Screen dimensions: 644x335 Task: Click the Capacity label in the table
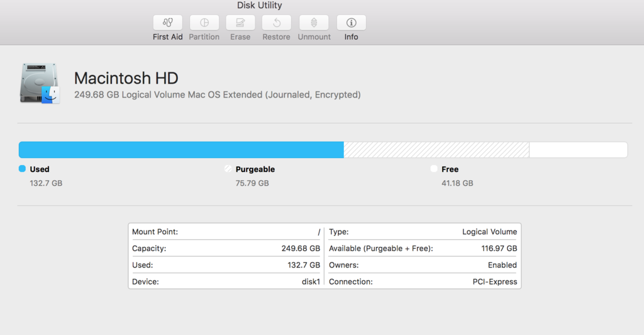point(149,249)
